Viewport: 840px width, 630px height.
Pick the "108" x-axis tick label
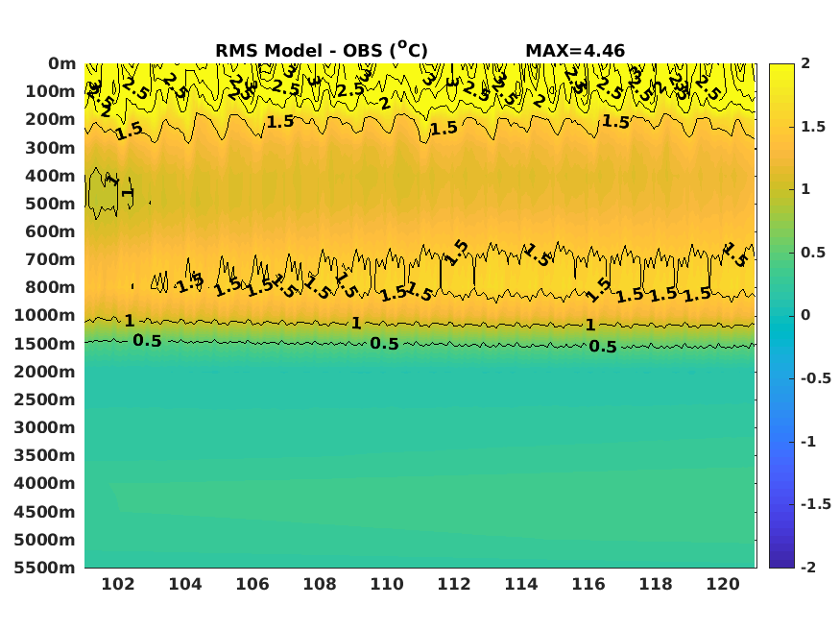(x=320, y=584)
